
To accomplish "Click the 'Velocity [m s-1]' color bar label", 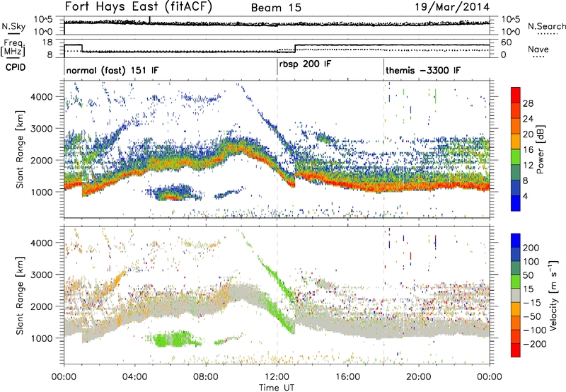I will (x=553, y=295).
